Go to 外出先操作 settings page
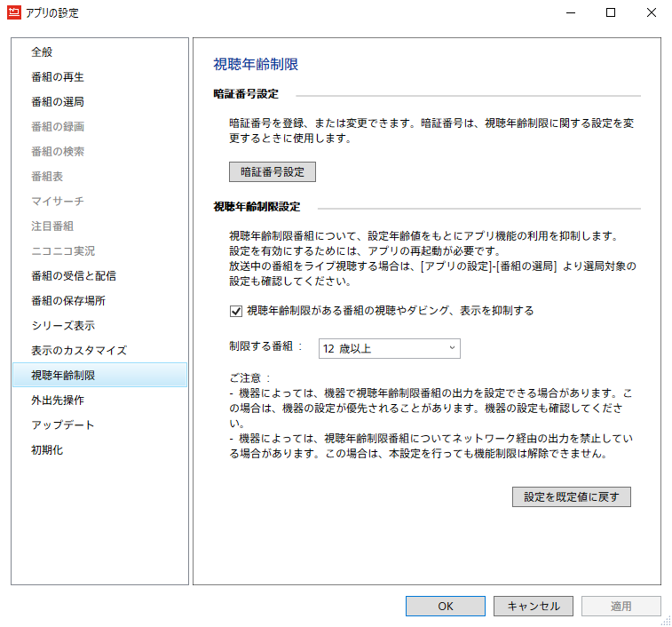The image size is (672, 627). [58, 401]
